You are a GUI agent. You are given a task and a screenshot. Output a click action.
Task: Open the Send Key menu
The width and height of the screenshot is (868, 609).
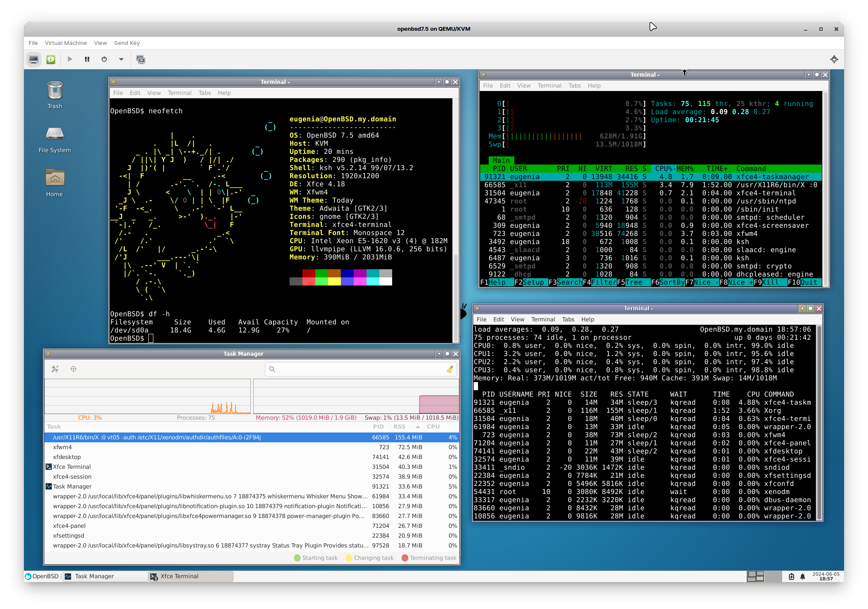pos(127,43)
